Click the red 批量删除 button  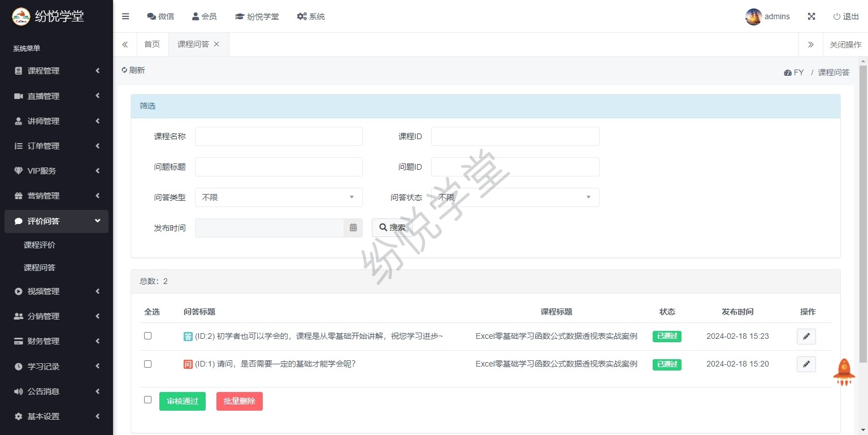pos(240,401)
